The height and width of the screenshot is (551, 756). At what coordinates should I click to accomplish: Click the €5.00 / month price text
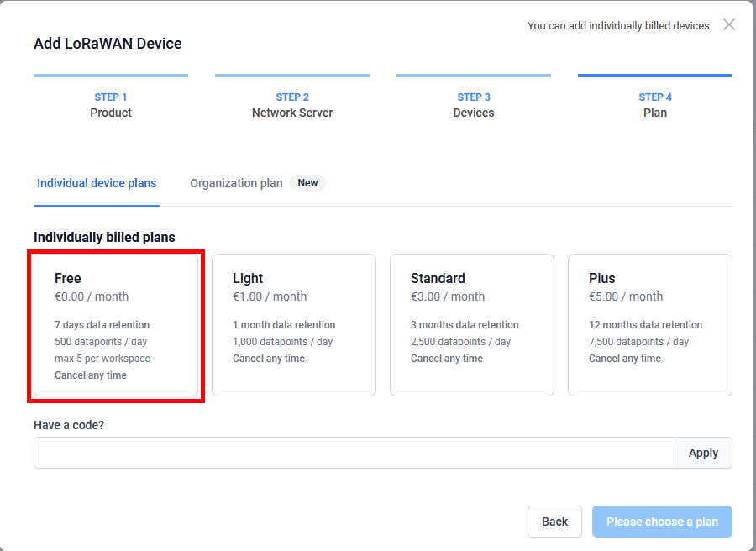626,296
